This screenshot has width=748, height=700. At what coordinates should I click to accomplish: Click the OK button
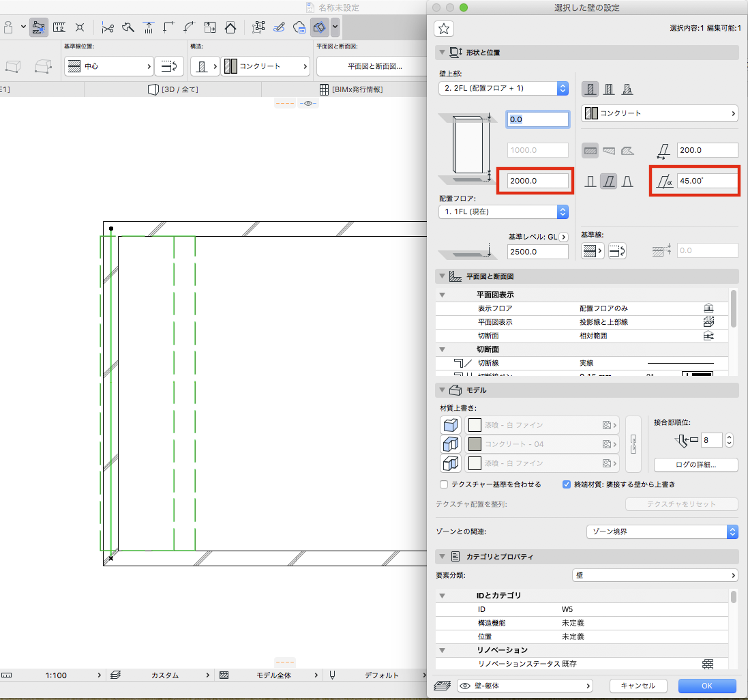tap(706, 686)
